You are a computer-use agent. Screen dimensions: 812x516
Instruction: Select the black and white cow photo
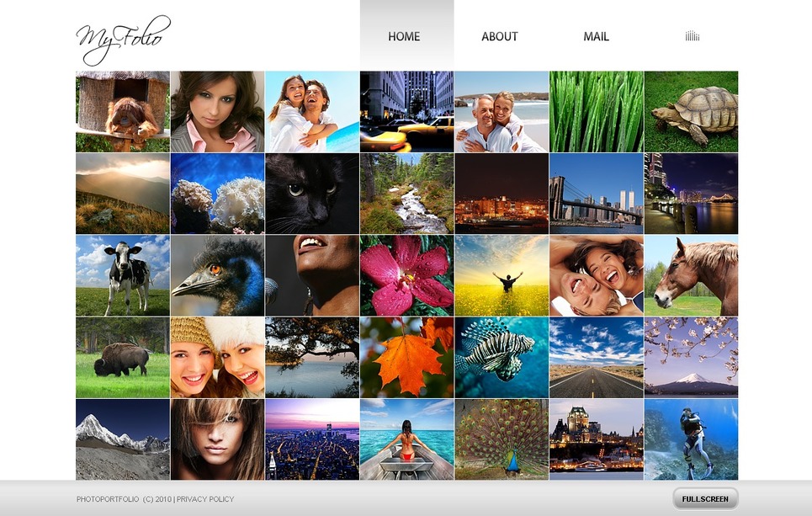tap(123, 275)
